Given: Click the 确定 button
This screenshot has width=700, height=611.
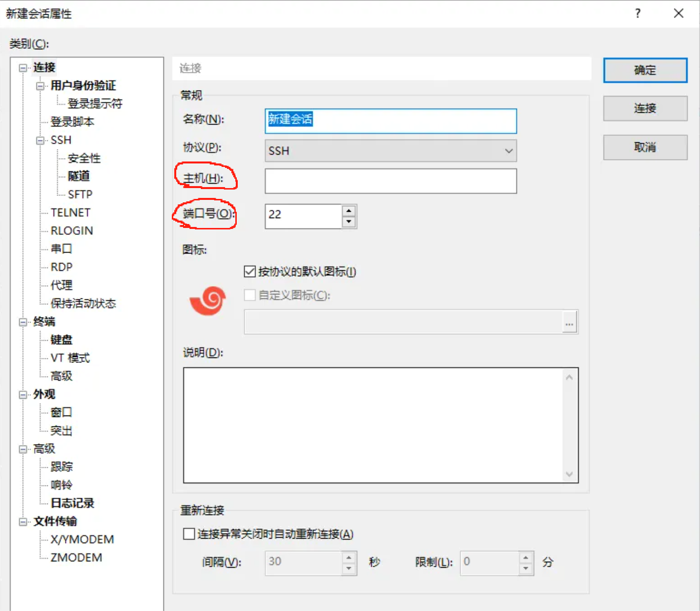Looking at the screenshot, I should (x=645, y=70).
